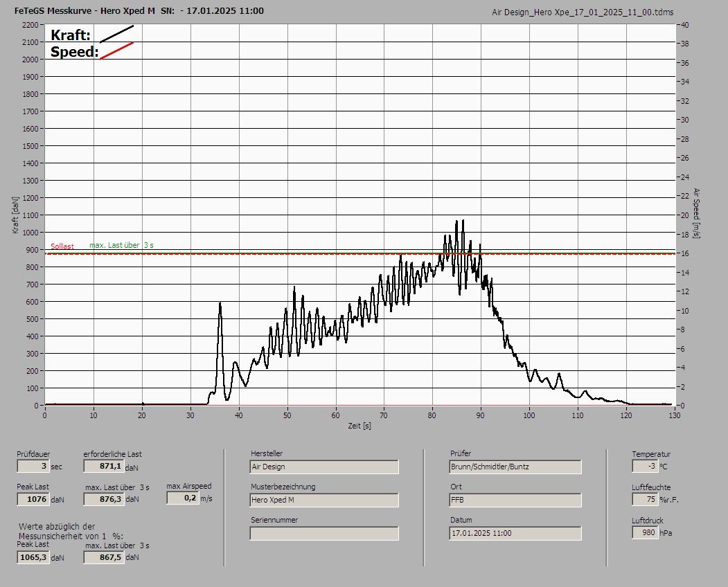Click the 'FeTeGS Messkurve - Hero Xped M' title

(85, 10)
